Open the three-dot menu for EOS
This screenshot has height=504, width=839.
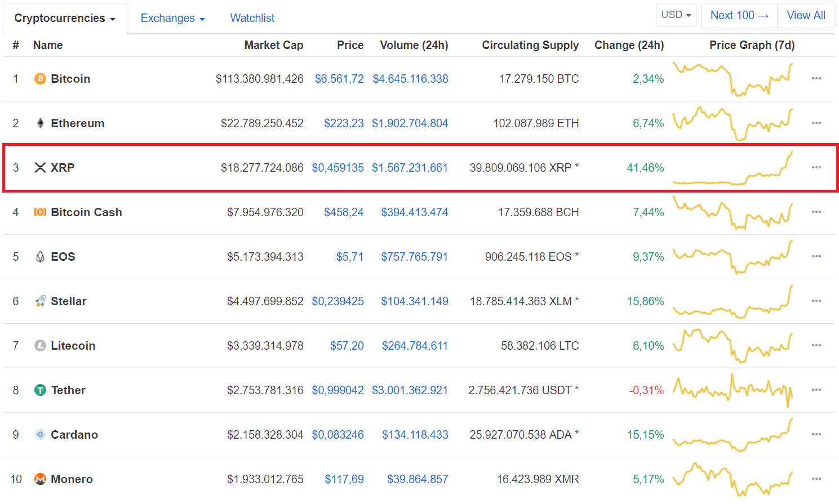pyautogui.click(x=816, y=256)
